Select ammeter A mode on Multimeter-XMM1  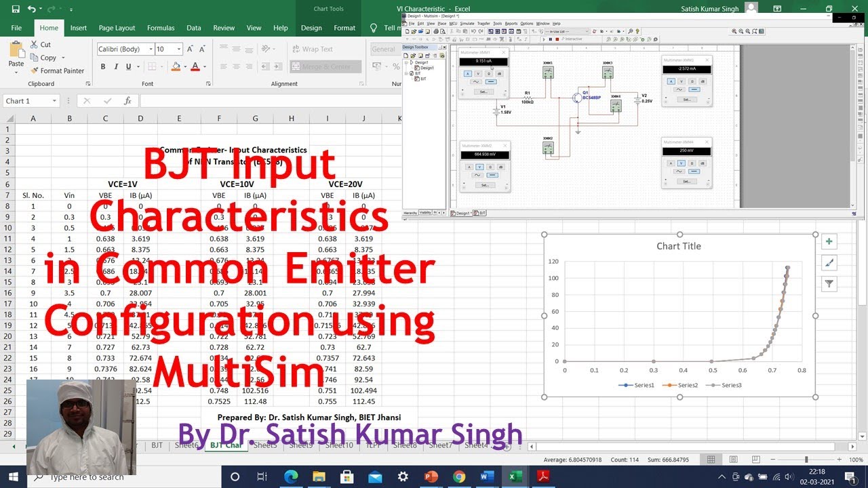click(x=468, y=74)
